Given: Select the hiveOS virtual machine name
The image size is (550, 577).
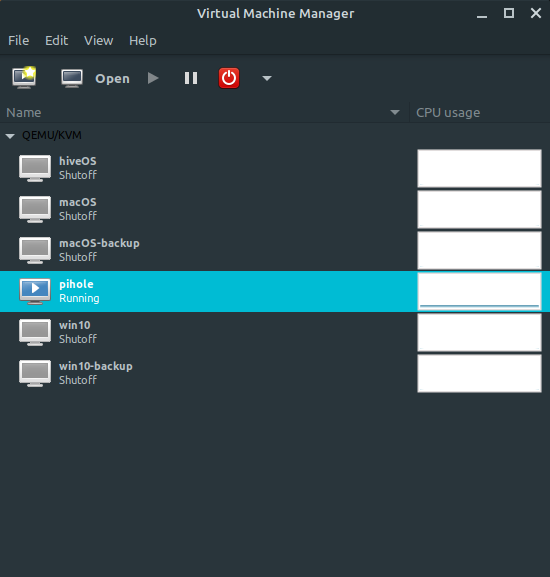Looking at the screenshot, I should point(78,161).
